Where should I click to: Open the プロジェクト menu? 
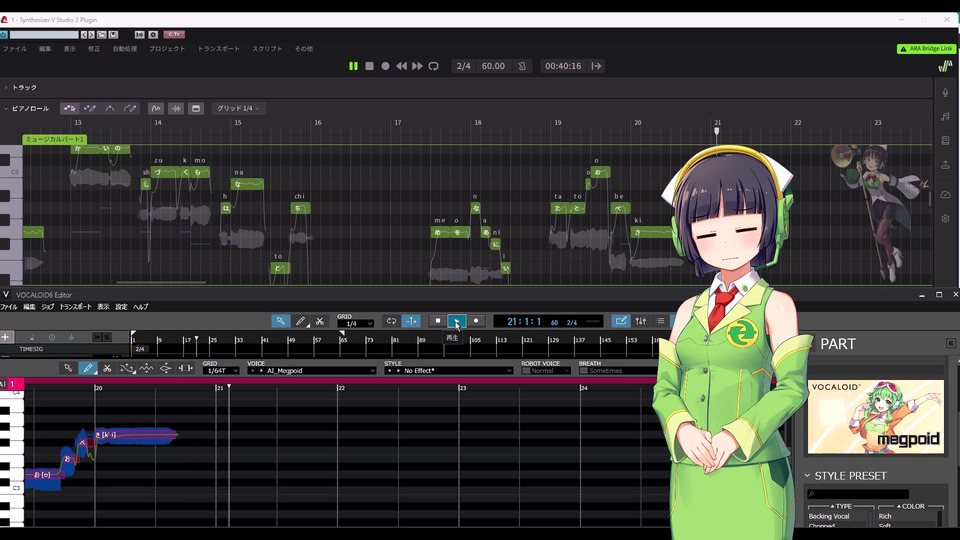pos(167,49)
